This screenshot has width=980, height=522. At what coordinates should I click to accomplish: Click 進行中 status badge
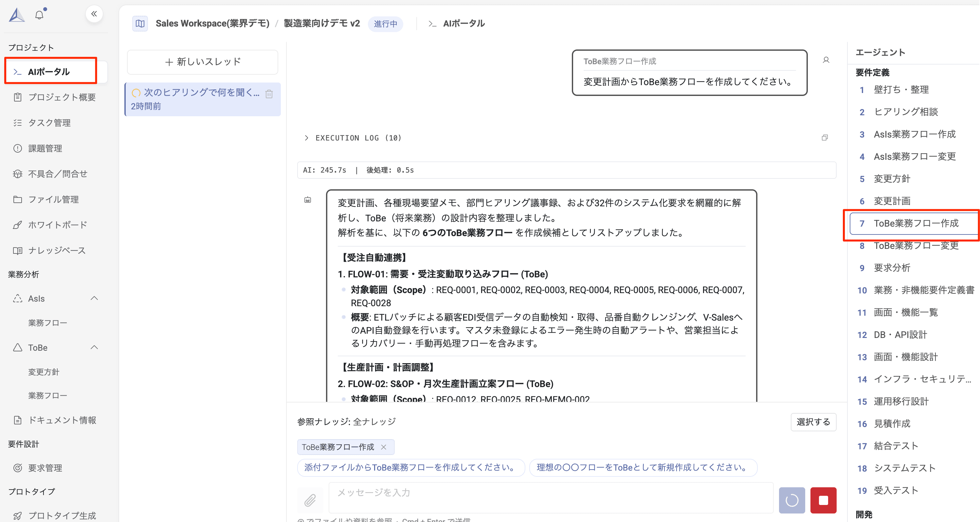(385, 24)
